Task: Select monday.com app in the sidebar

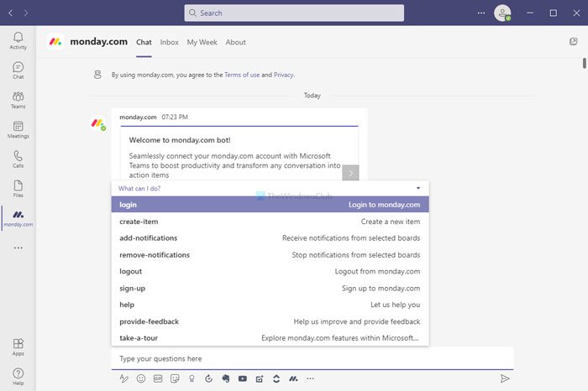Action: pos(18,218)
